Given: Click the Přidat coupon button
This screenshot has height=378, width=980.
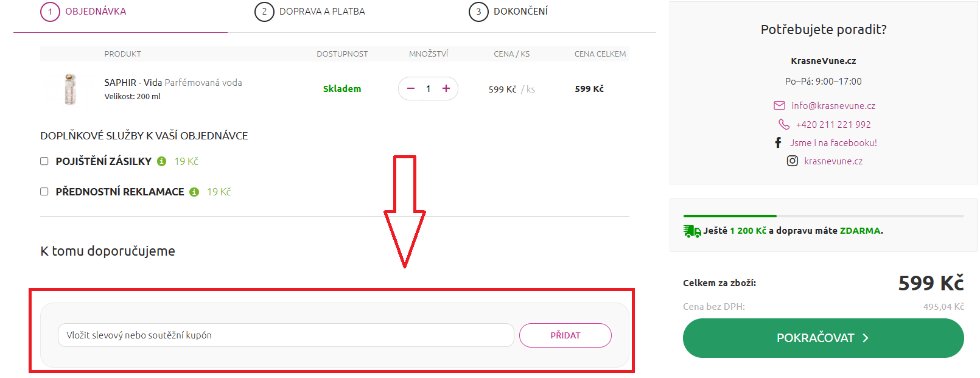Looking at the screenshot, I should point(565,335).
